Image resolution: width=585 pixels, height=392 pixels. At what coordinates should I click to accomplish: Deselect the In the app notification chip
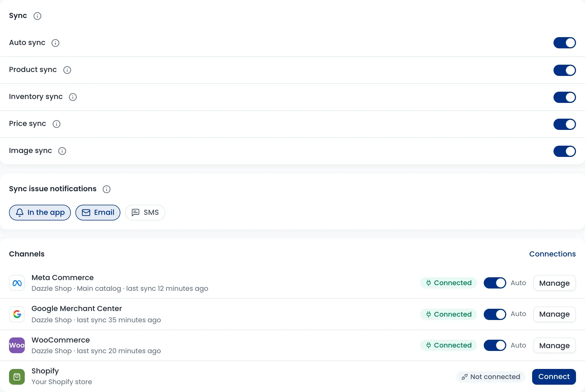pyautogui.click(x=40, y=213)
